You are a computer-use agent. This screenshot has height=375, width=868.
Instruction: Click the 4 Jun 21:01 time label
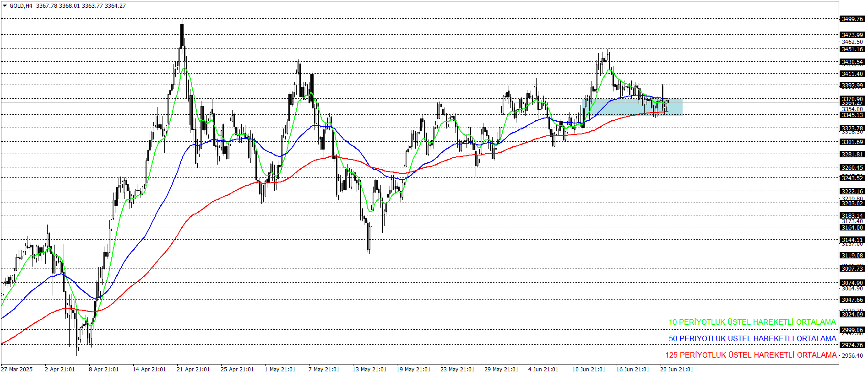[x=543, y=369]
